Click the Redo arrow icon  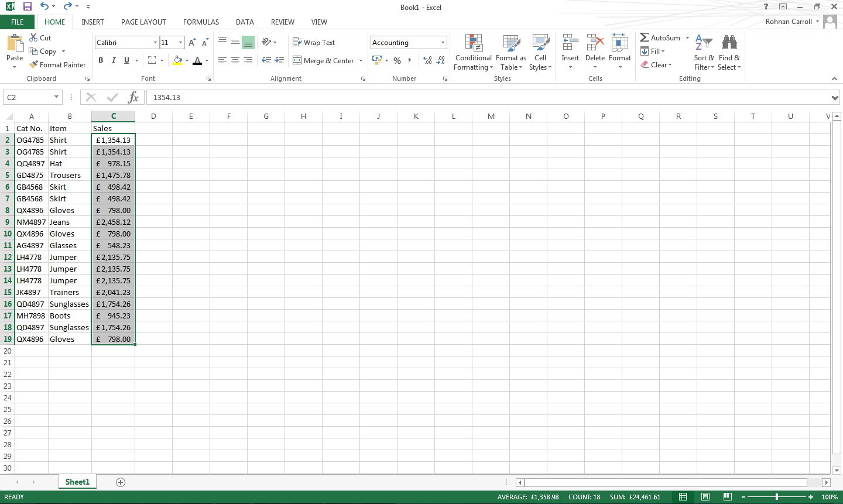[68, 6]
